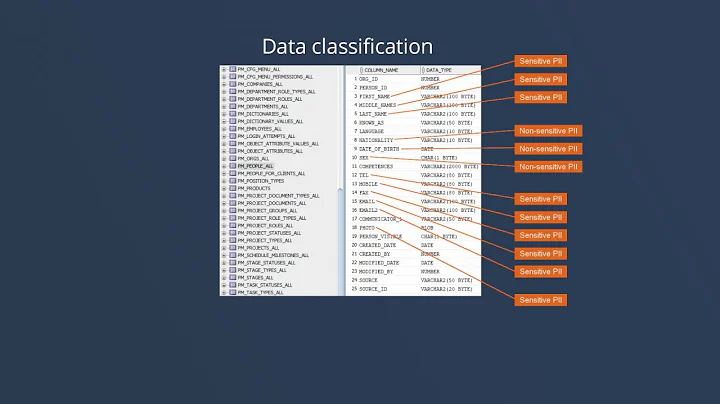Expand the PM_DEPARTMENT_ROLES_ALL node

[224, 99]
